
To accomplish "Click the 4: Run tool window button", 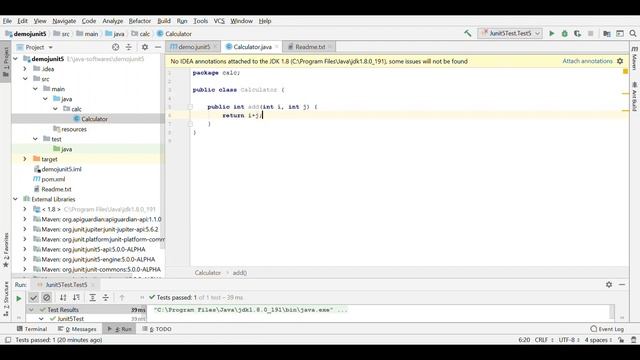I will point(120,329).
